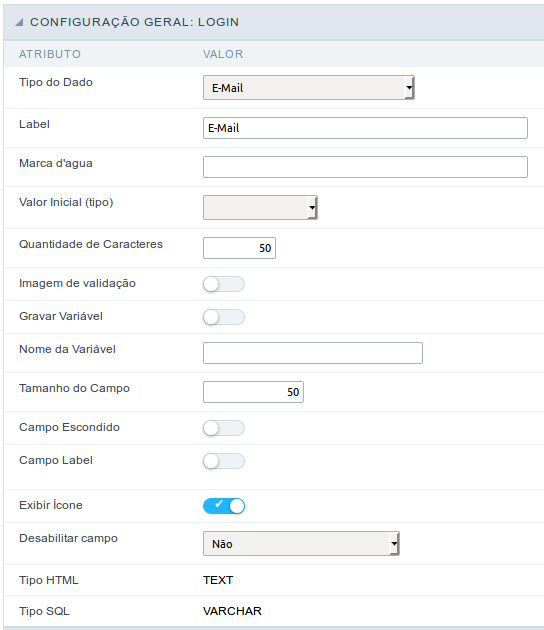Select the Tamanho do Campo field

pyautogui.click(x=254, y=392)
